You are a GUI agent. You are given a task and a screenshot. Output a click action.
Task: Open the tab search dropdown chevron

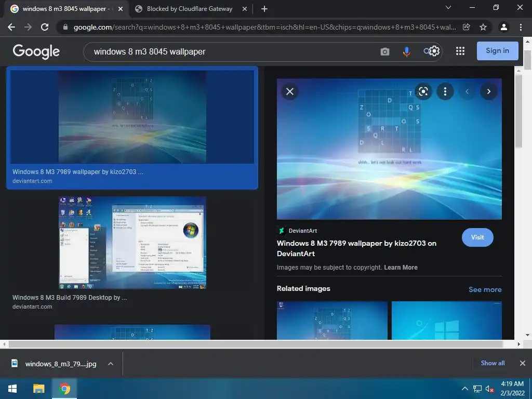pyautogui.click(x=448, y=7)
